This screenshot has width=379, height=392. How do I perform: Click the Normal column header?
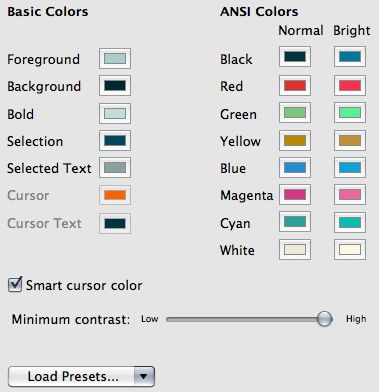(x=301, y=30)
